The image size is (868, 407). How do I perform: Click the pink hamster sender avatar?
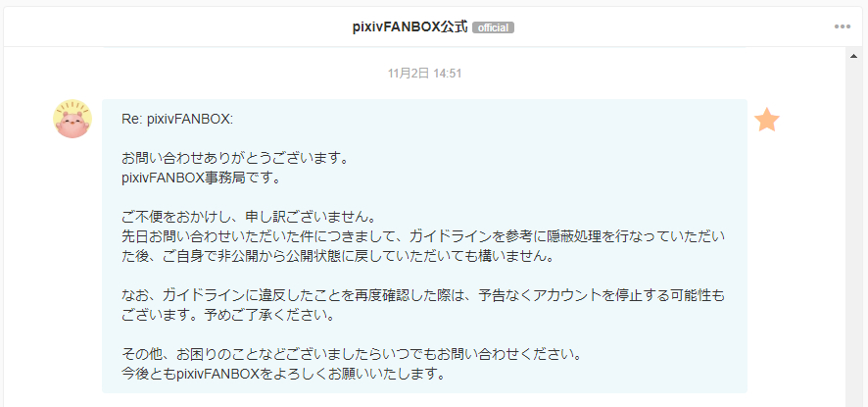click(72, 120)
